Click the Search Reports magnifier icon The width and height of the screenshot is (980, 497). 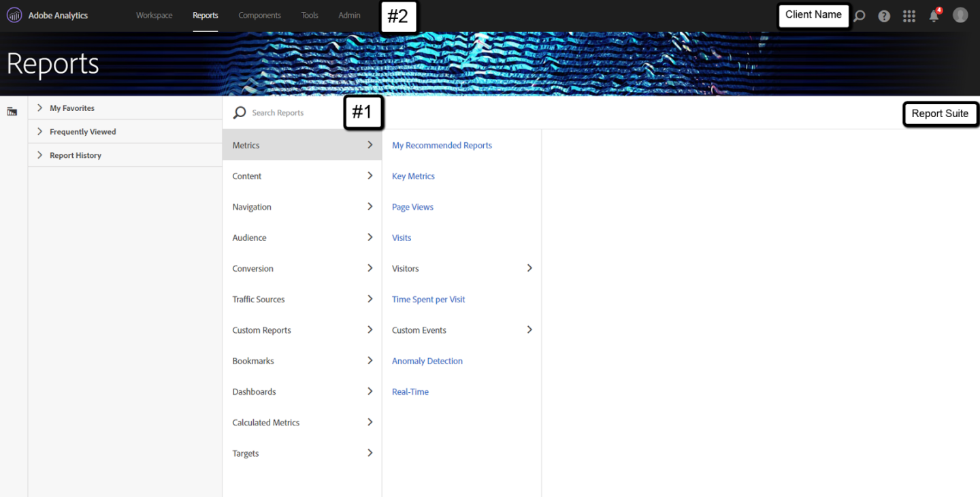(x=240, y=113)
